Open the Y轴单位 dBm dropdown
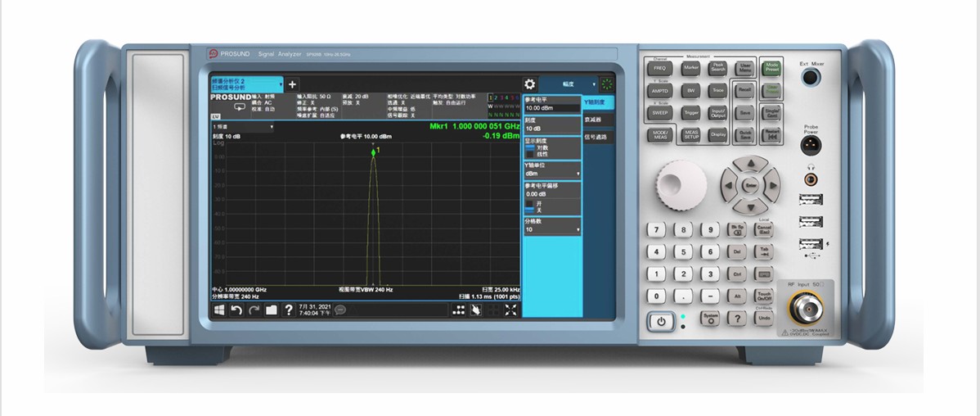 (x=551, y=174)
